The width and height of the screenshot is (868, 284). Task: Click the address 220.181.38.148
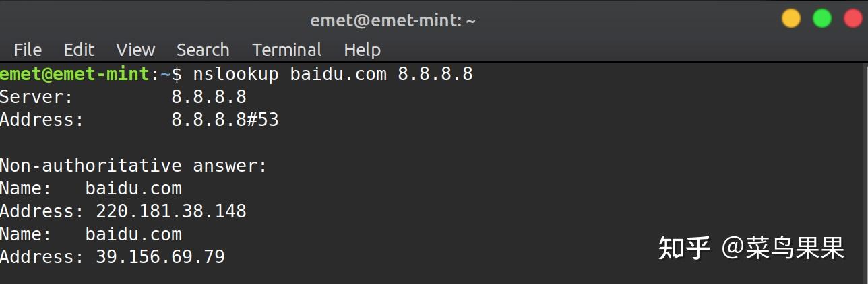click(171, 211)
